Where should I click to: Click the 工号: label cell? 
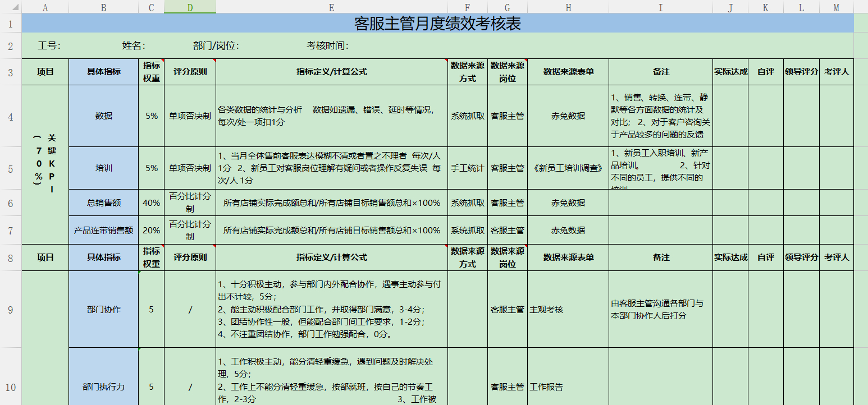coord(49,46)
